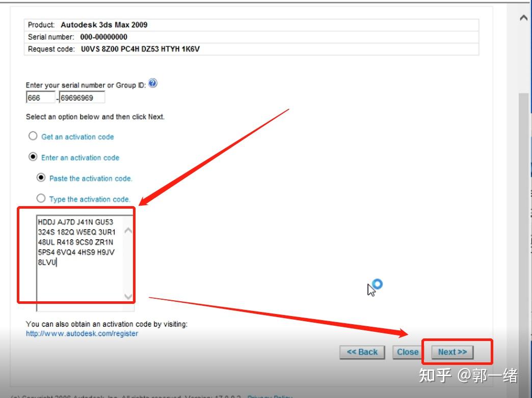Click the Privacy Policy link at bottom

point(270,396)
